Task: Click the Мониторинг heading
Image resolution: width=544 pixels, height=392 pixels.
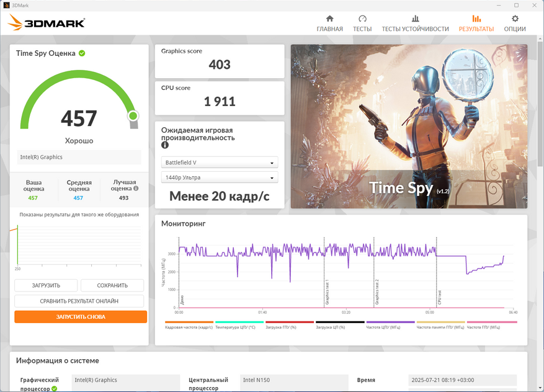Action: tap(183, 224)
